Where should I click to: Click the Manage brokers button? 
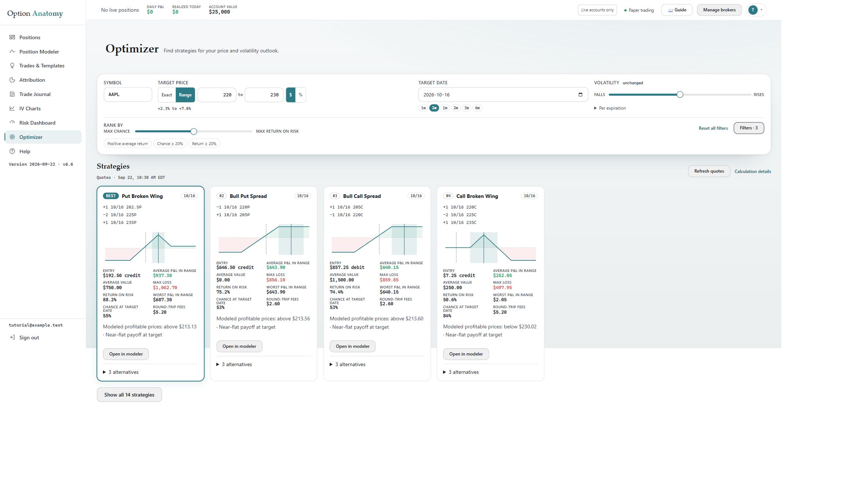pyautogui.click(x=719, y=10)
